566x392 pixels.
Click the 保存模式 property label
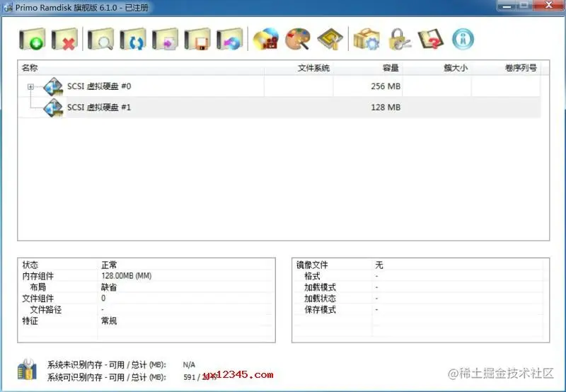pos(320,310)
